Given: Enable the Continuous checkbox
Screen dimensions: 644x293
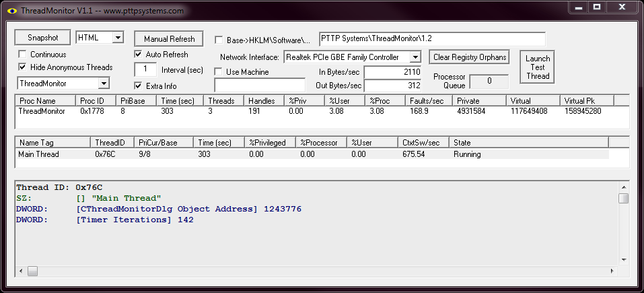Looking at the screenshot, I should coord(23,54).
